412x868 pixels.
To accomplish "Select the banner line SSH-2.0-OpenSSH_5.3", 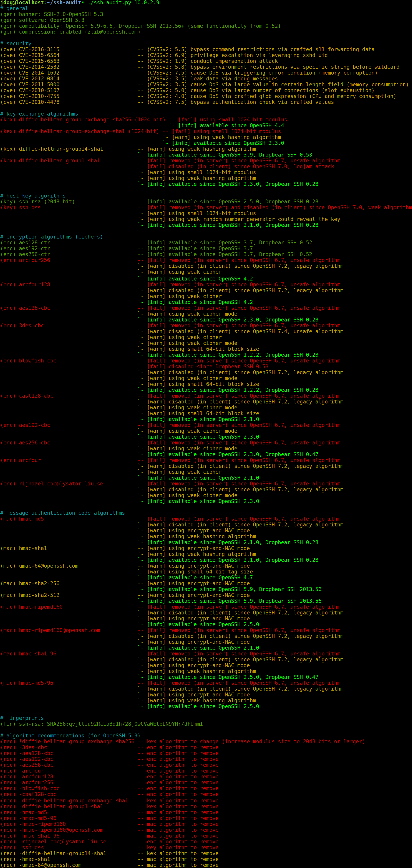I will click(x=52, y=14).
